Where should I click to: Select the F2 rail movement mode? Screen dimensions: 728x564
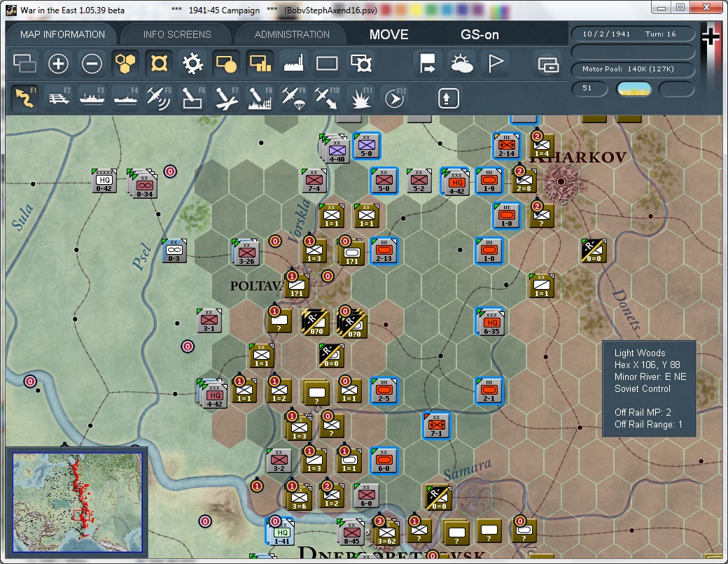coord(59,97)
